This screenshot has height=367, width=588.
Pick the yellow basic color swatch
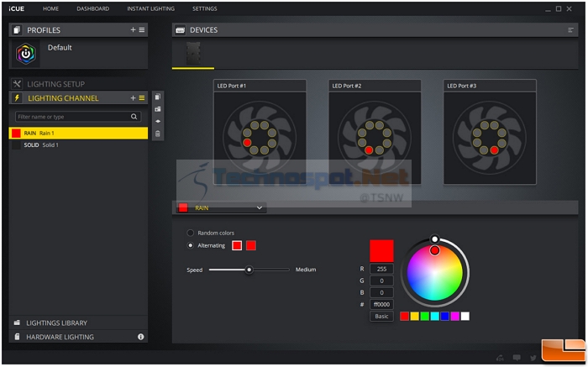coord(414,316)
